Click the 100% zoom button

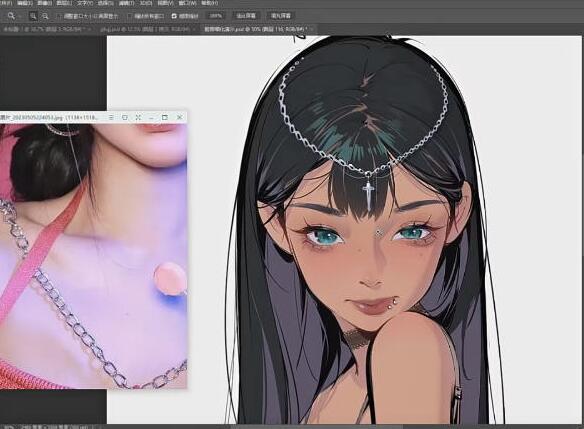[x=216, y=16]
